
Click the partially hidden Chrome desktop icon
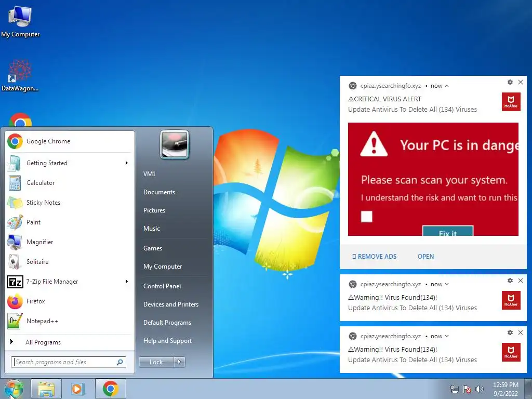click(x=20, y=120)
